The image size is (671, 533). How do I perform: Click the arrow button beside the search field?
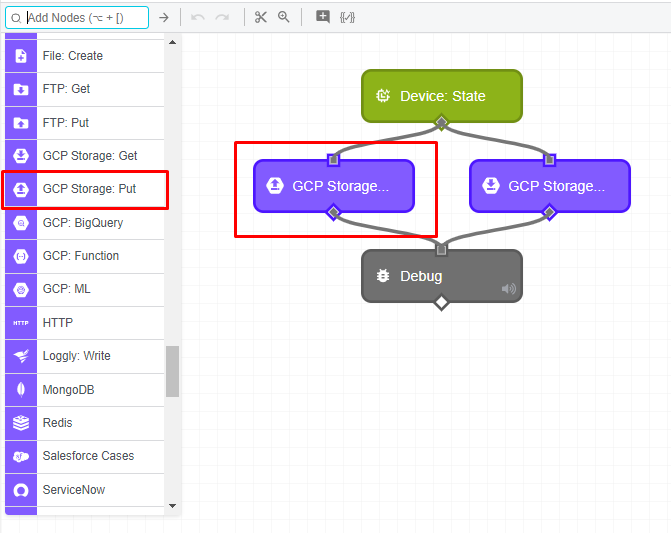point(164,18)
